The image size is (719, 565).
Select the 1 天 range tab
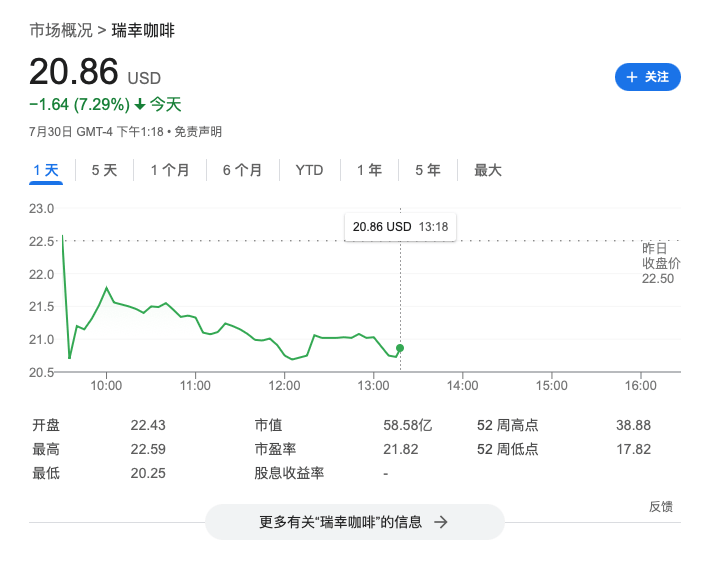click(46, 170)
